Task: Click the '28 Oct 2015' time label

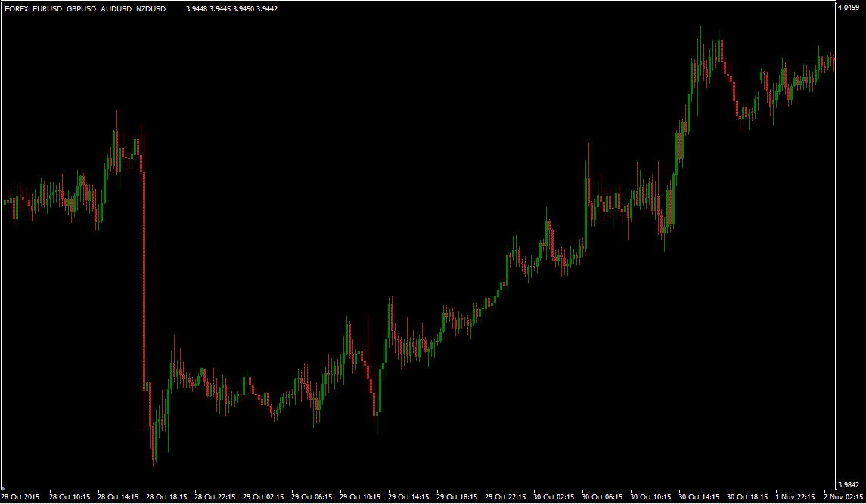Action: coord(20,497)
